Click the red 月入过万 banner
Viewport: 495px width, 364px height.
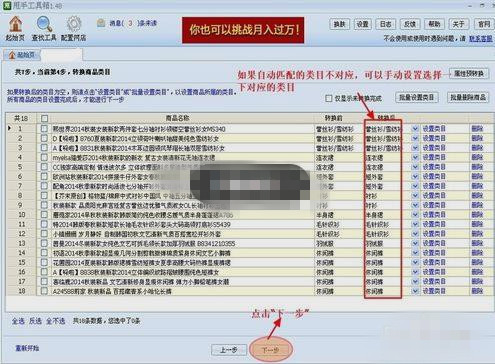pos(243,30)
